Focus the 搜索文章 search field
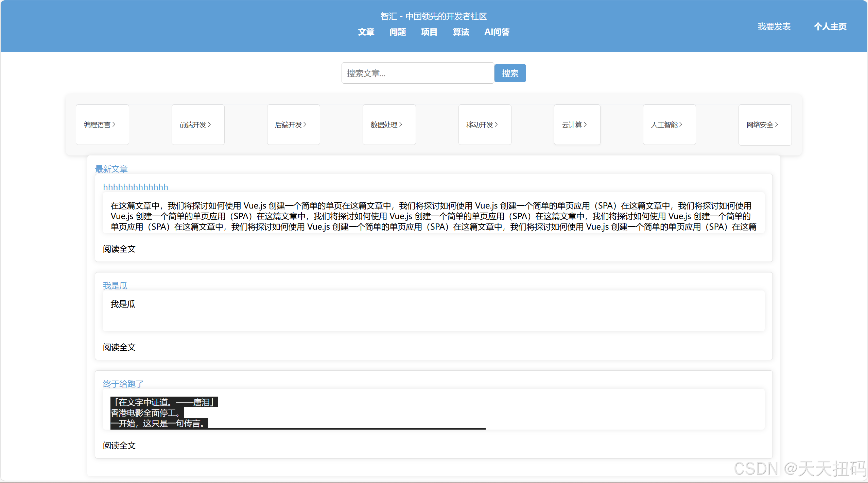This screenshot has width=868, height=483. click(x=417, y=73)
